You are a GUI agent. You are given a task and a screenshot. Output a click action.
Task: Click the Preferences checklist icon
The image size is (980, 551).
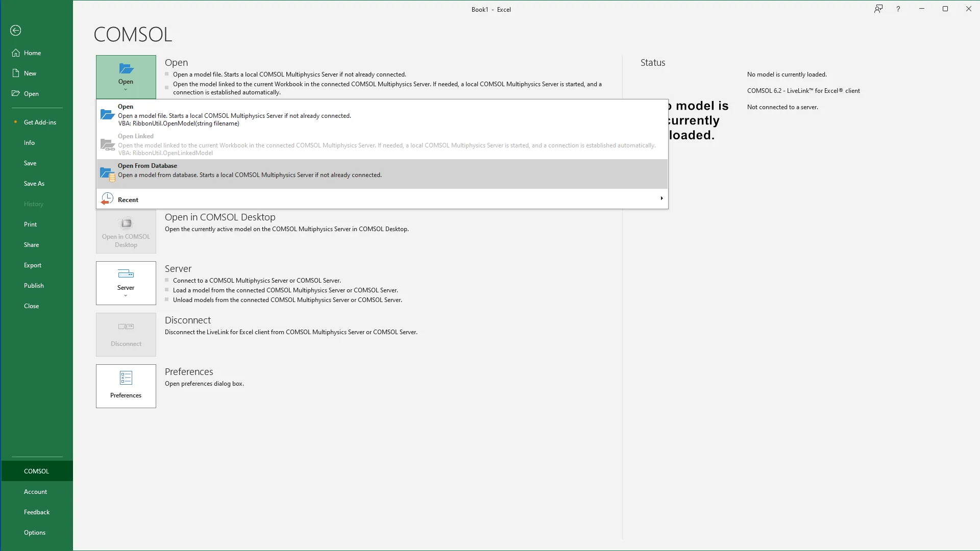pyautogui.click(x=126, y=378)
